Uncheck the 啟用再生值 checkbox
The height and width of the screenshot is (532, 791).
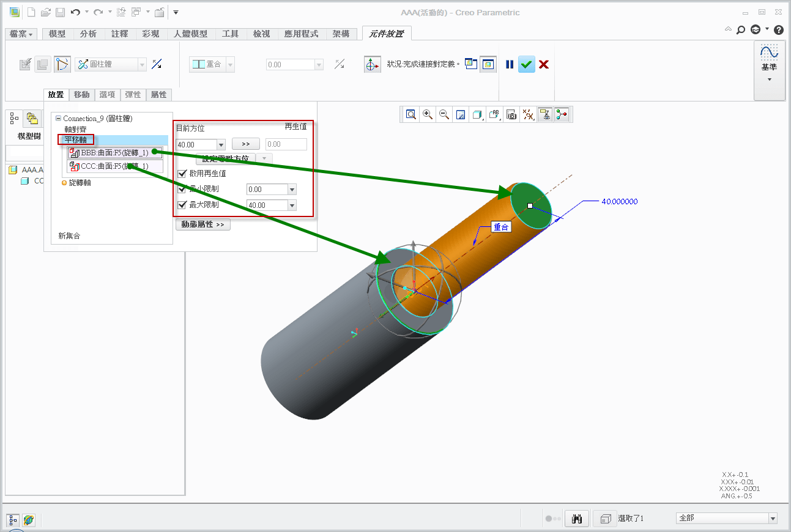point(182,174)
